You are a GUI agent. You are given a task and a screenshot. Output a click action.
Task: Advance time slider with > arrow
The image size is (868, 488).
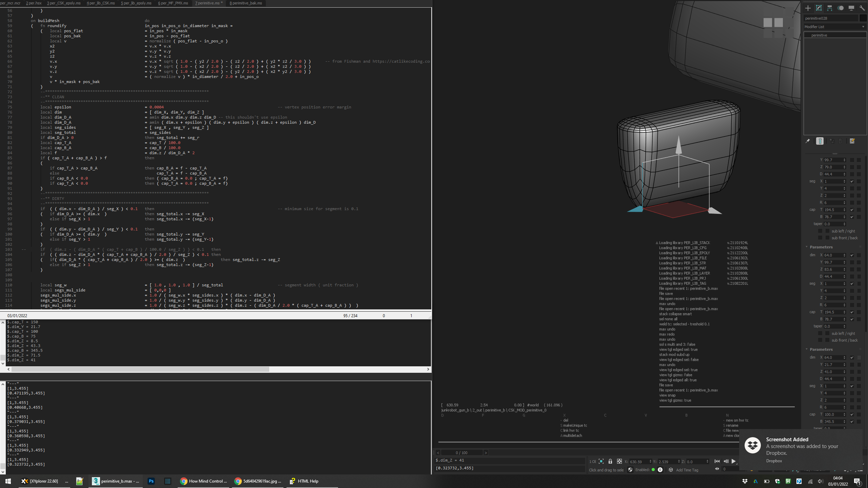pos(486,453)
